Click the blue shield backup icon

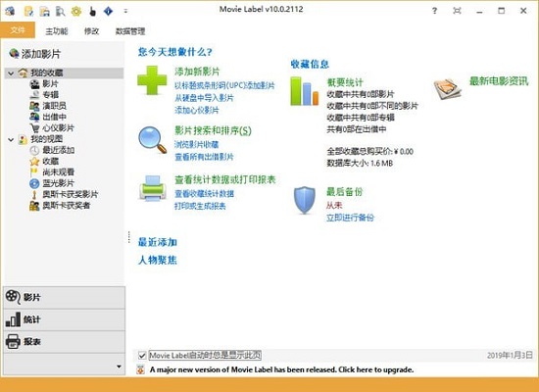coord(305,200)
